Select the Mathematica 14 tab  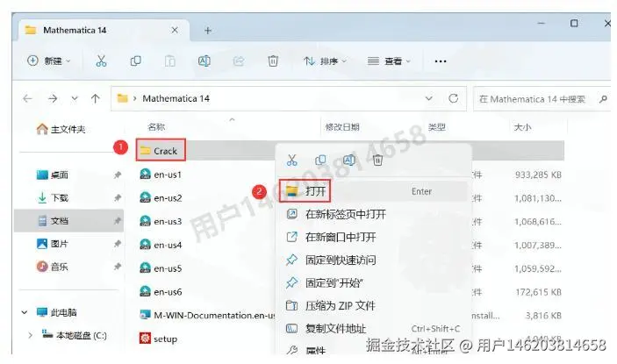104,31
